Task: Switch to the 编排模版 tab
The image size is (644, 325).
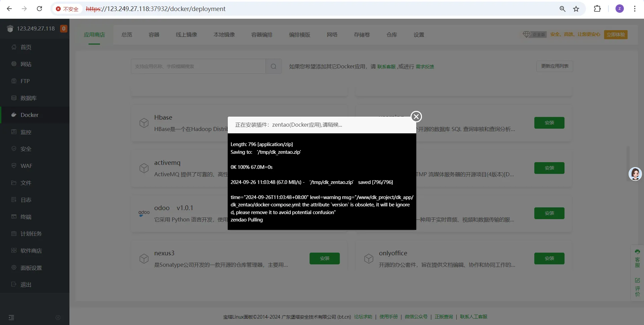Action: 300,35
